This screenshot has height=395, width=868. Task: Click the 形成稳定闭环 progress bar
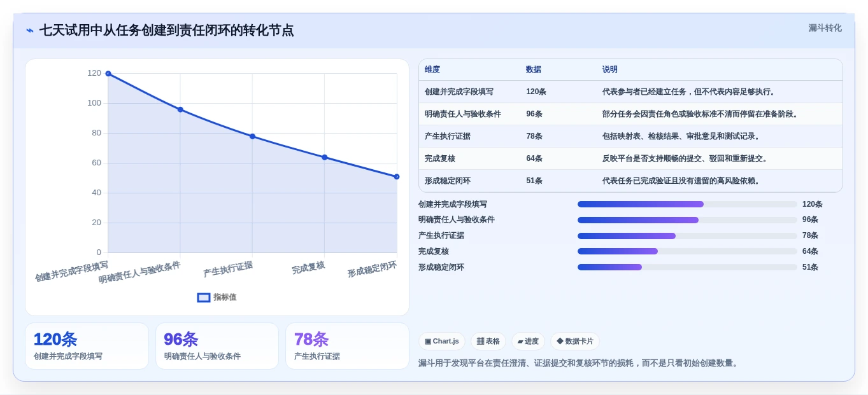point(687,267)
